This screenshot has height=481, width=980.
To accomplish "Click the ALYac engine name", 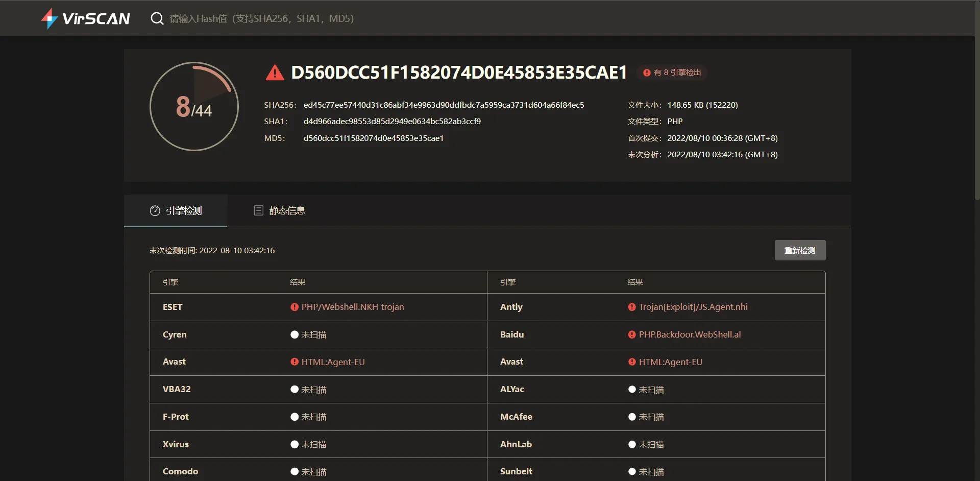I will point(512,389).
